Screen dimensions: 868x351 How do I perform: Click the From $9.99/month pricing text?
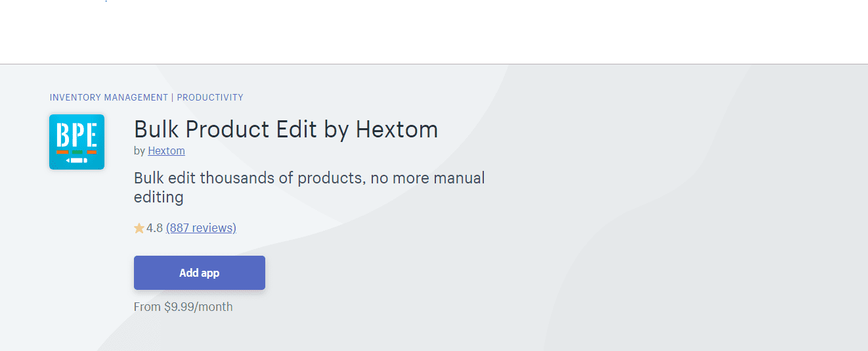pyautogui.click(x=183, y=307)
